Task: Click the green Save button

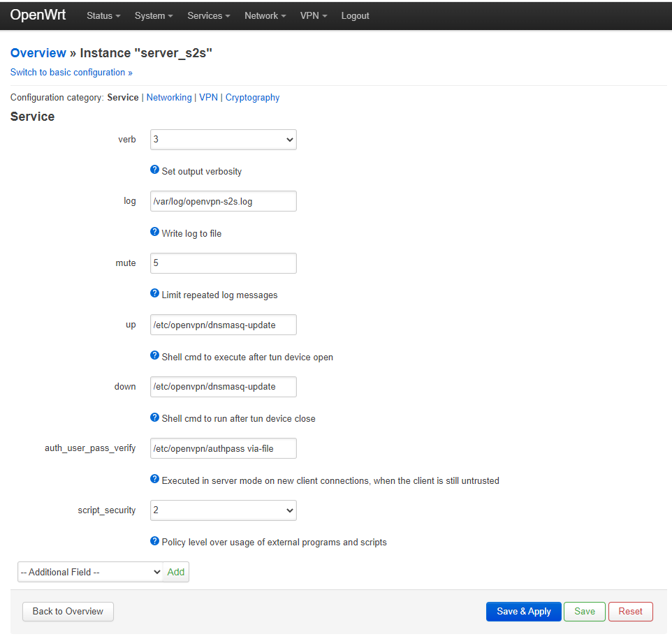Action: pos(585,612)
